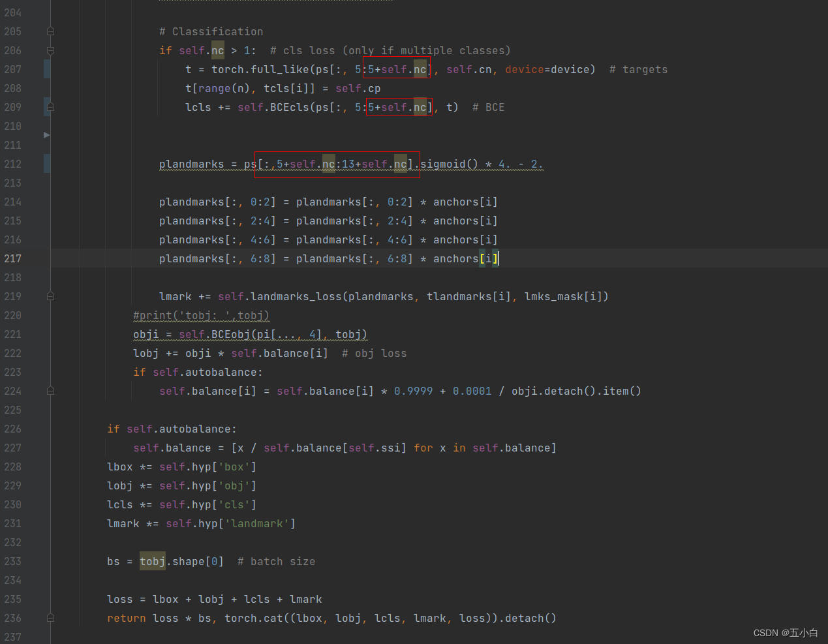Screen dimensions: 828x644
Task: Click the highlighted 'tobj' variable on line 233
Action: point(152,561)
